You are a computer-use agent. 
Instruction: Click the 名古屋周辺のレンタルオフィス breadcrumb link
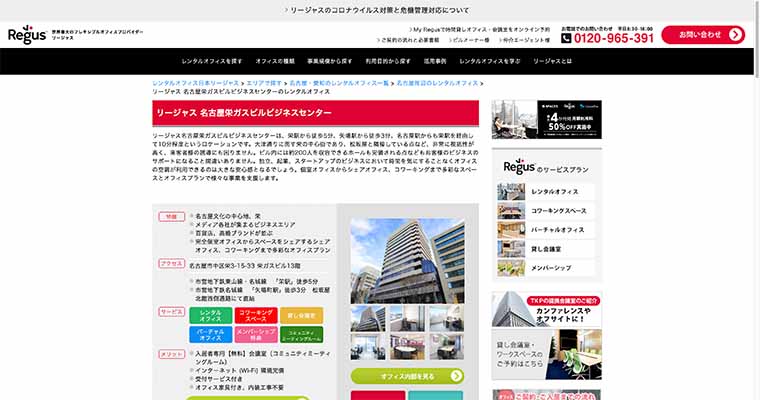click(437, 82)
